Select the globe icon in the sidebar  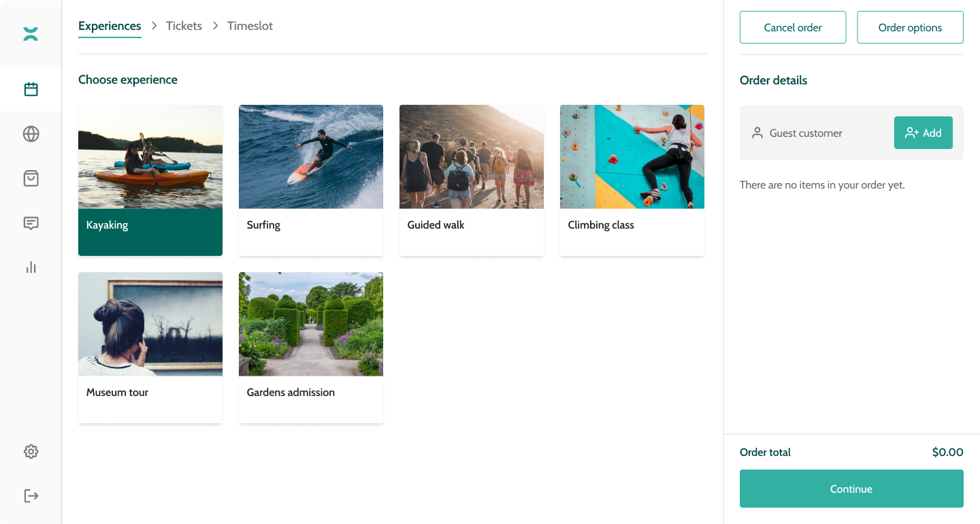coord(31,133)
